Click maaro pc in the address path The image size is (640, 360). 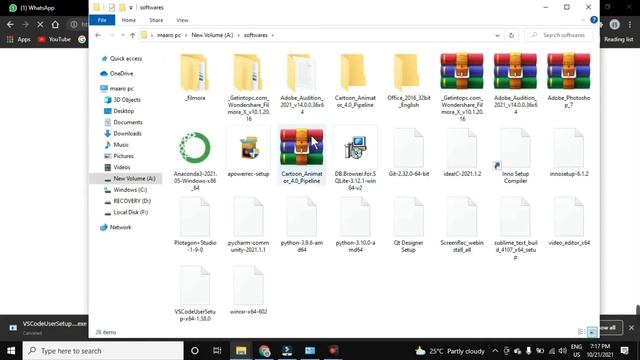click(169, 36)
